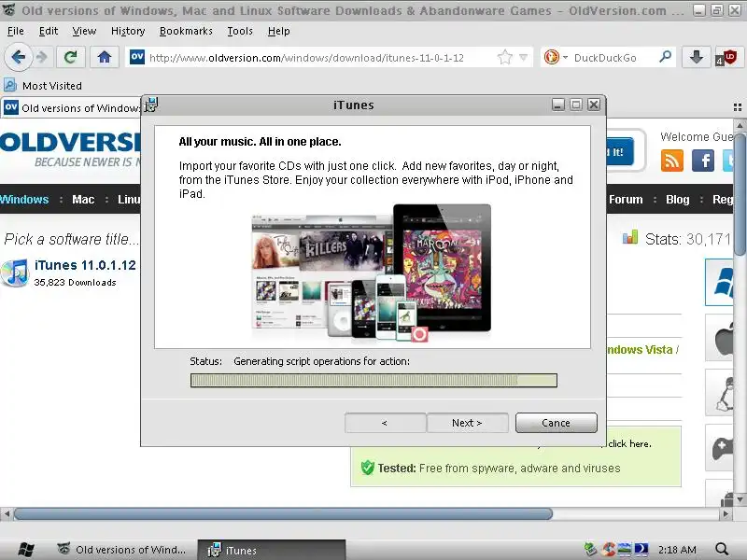The width and height of the screenshot is (747, 560).
Task: Open the Help menu
Action: point(278,31)
